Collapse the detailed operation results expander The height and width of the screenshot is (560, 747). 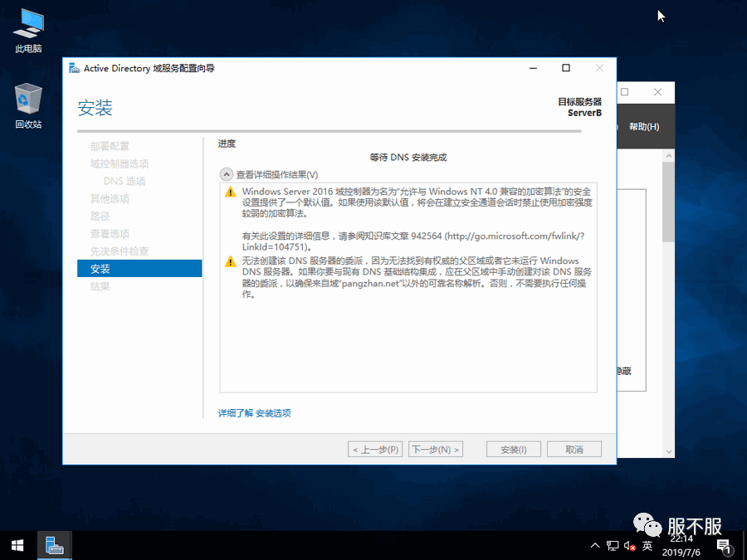point(227,175)
